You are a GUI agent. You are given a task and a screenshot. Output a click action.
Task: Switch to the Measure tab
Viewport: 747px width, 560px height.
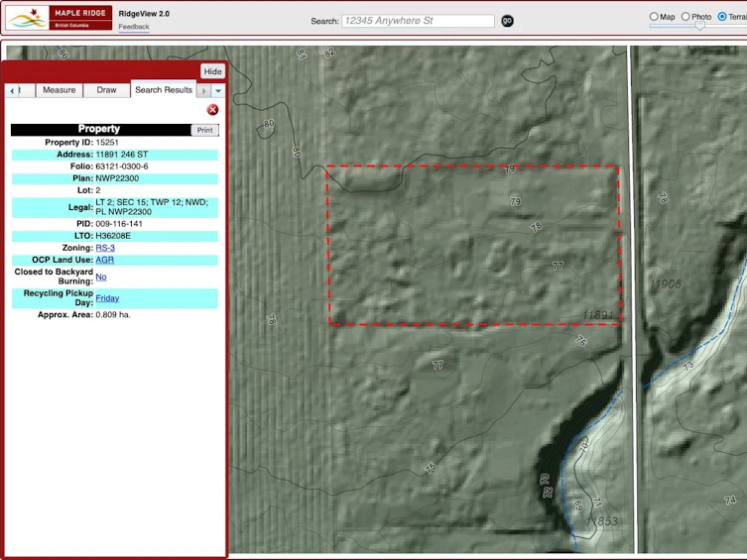60,90
